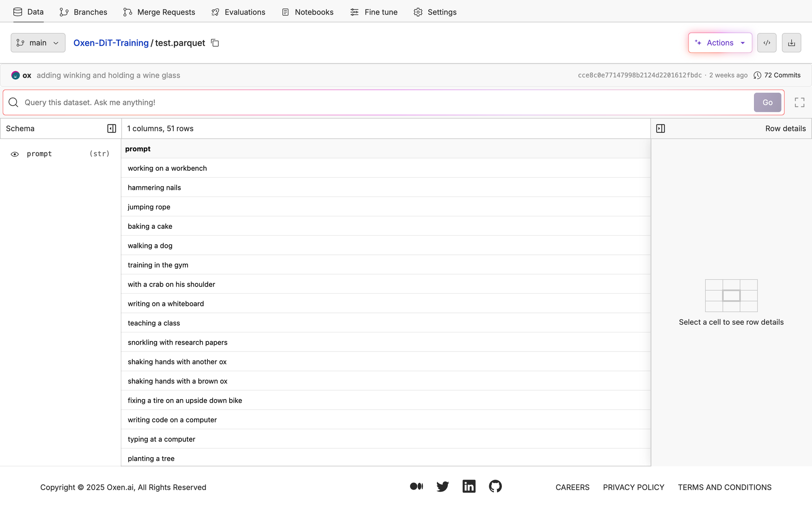Expand the Actions dropdown menu
The image size is (812, 508).
point(720,43)
